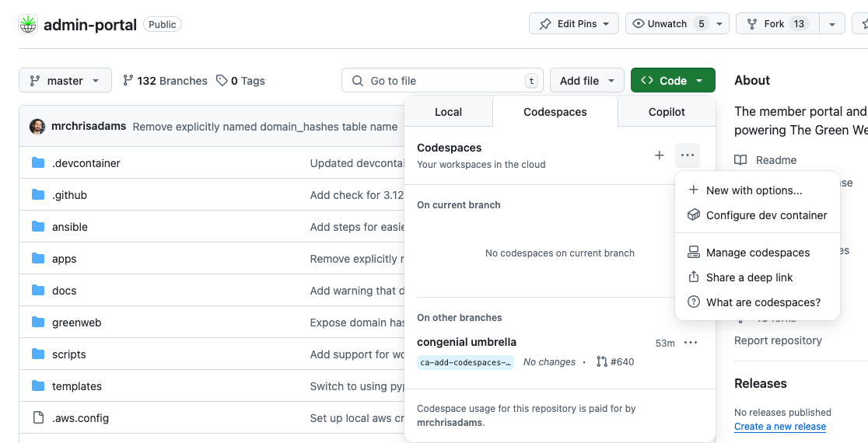The width and height of the screenshot is (868, 443).
Task: Open the 0 Tags link
Action: 240,81
